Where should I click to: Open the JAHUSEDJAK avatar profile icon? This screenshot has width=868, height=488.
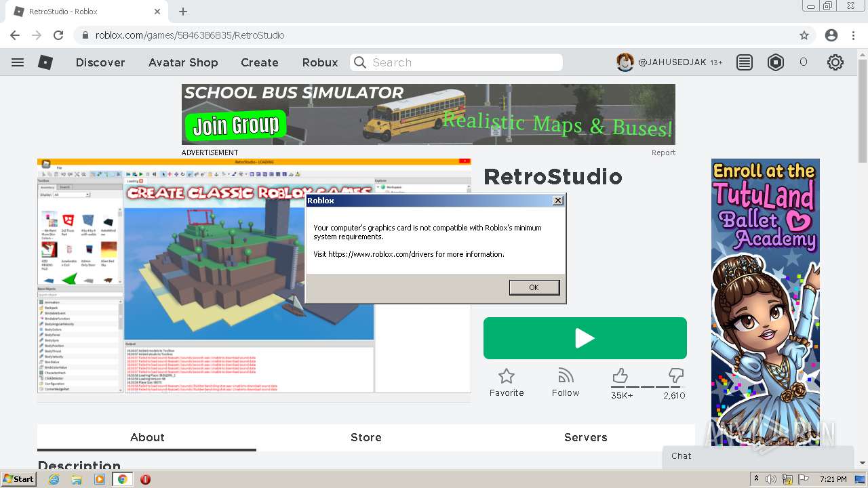pyautogui.click(x=625, y=62)
